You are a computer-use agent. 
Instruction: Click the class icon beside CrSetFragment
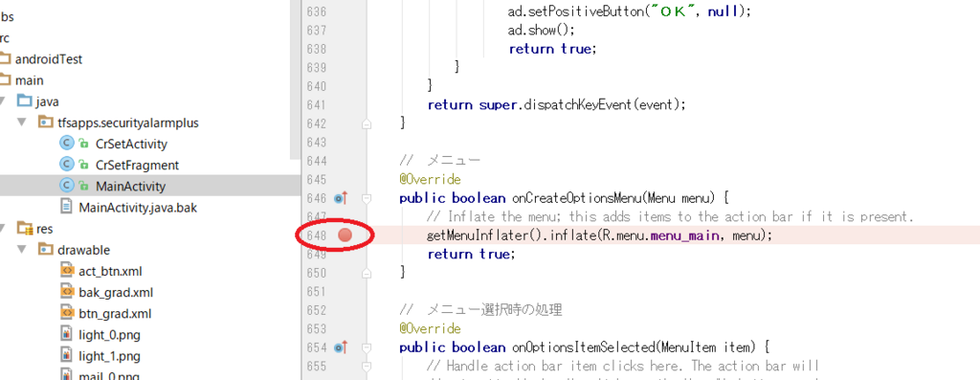coord(66,165)
